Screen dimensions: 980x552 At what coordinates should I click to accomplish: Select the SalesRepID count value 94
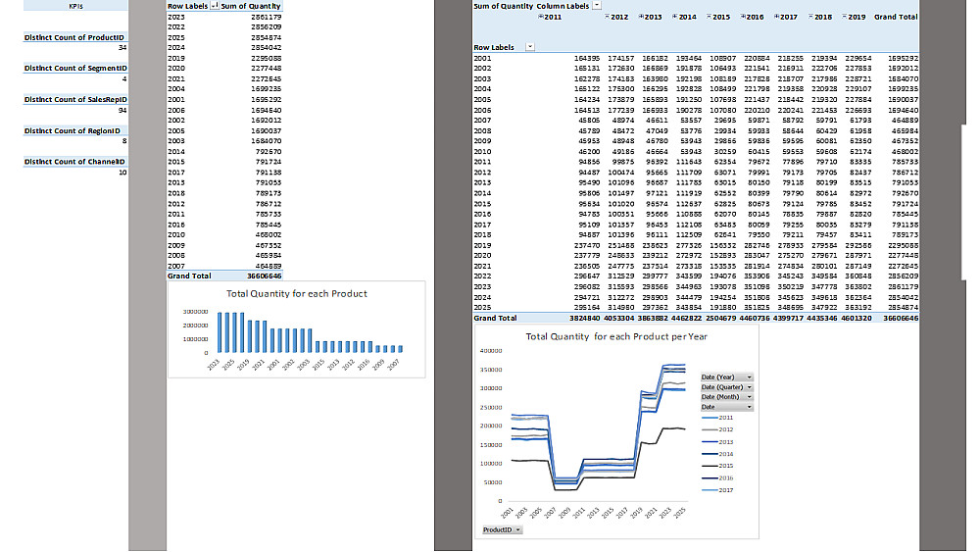[122, 110]
